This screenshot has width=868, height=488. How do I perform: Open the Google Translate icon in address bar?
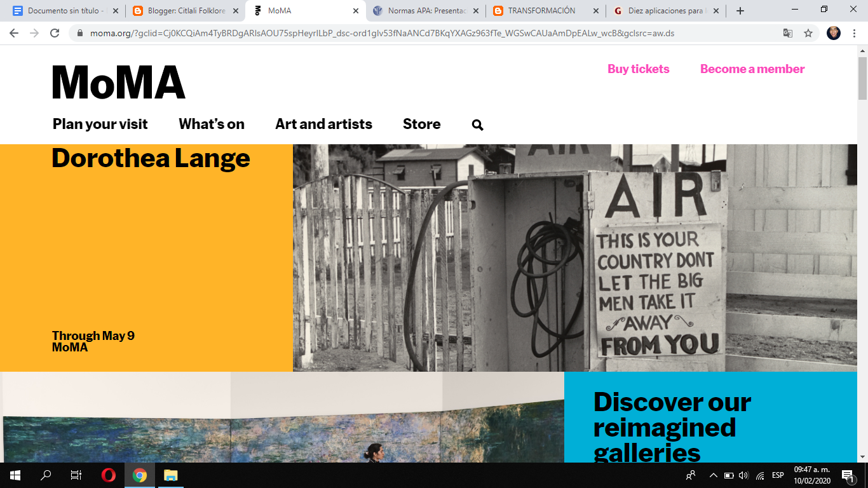coord(788,33)
